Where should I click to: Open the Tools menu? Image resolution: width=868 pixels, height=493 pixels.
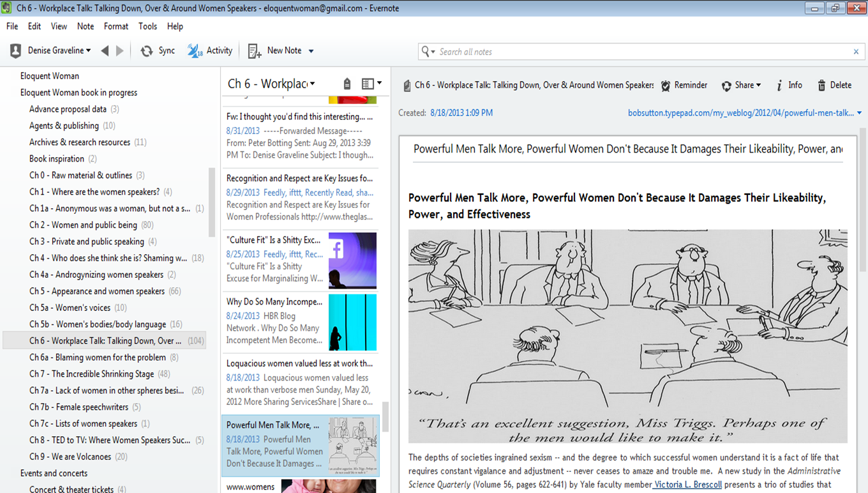[x=147, y=26]
